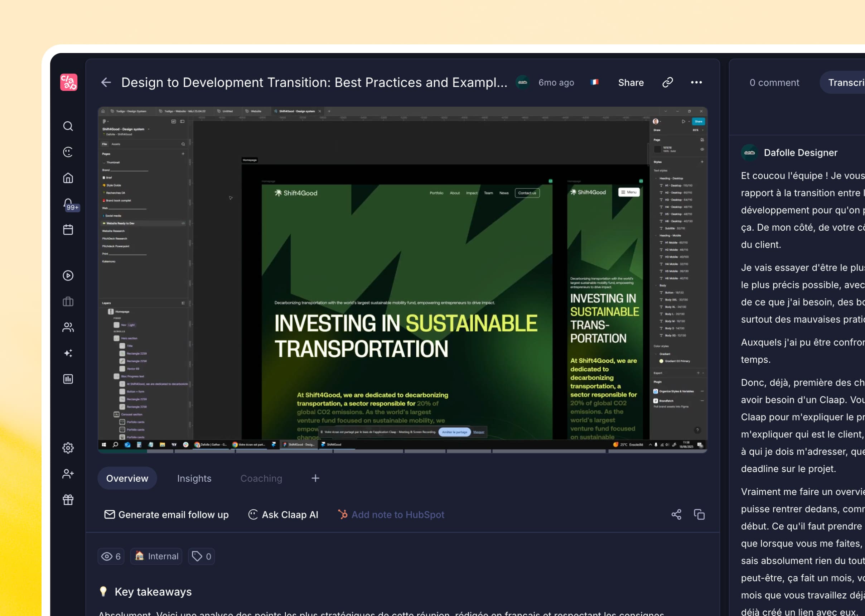Screen dimensions: 865x616
Task: Click Generate email follow up
Action: pyautogui.click(x=166, y=515)
